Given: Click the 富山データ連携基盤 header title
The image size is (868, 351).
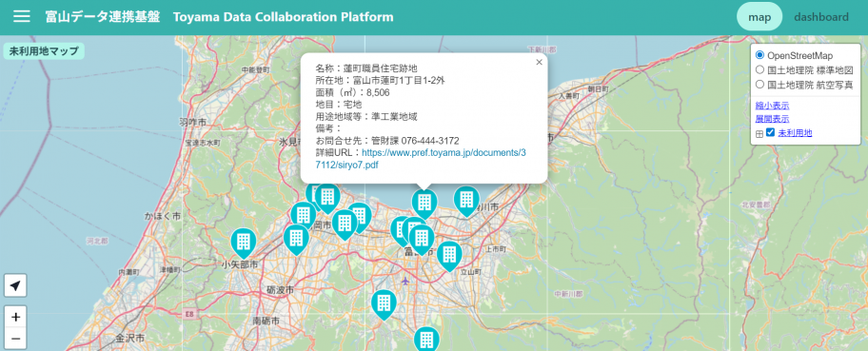Looking at the screenshot, I should pos(103,16).
